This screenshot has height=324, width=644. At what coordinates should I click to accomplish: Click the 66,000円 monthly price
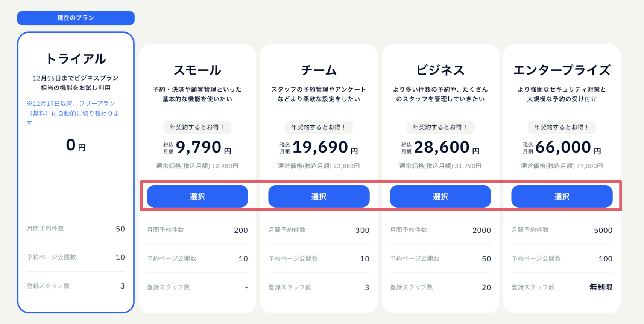[x=563, y=147]
